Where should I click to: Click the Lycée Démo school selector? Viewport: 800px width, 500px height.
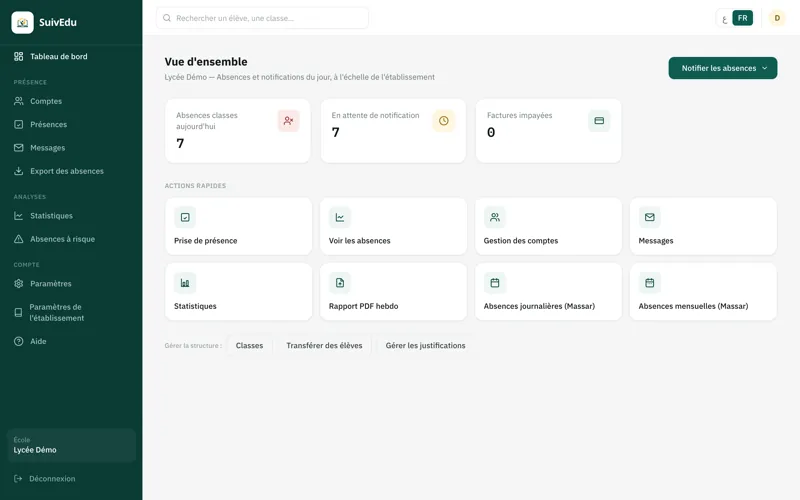71,445
